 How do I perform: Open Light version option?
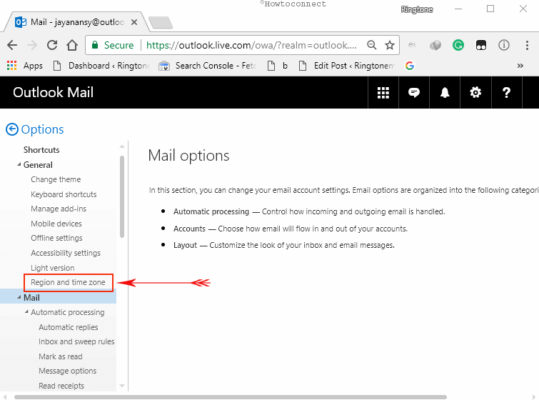click(52, 268)
